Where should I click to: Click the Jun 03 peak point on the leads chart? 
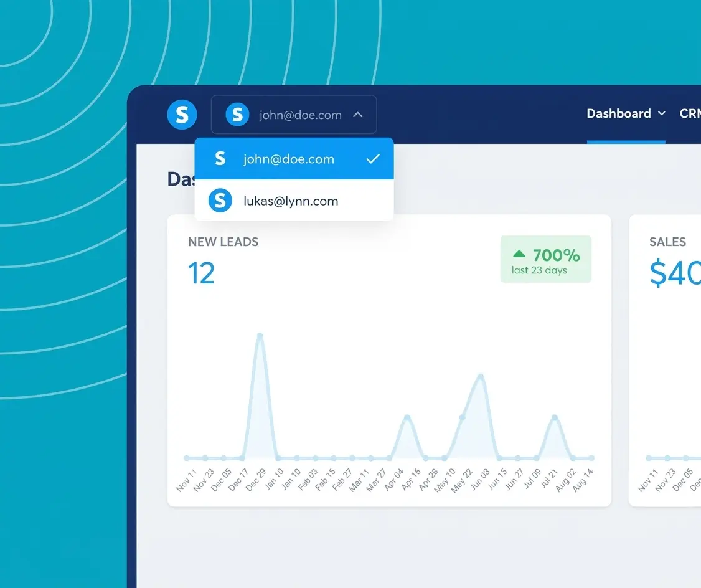tap(481, 376)
